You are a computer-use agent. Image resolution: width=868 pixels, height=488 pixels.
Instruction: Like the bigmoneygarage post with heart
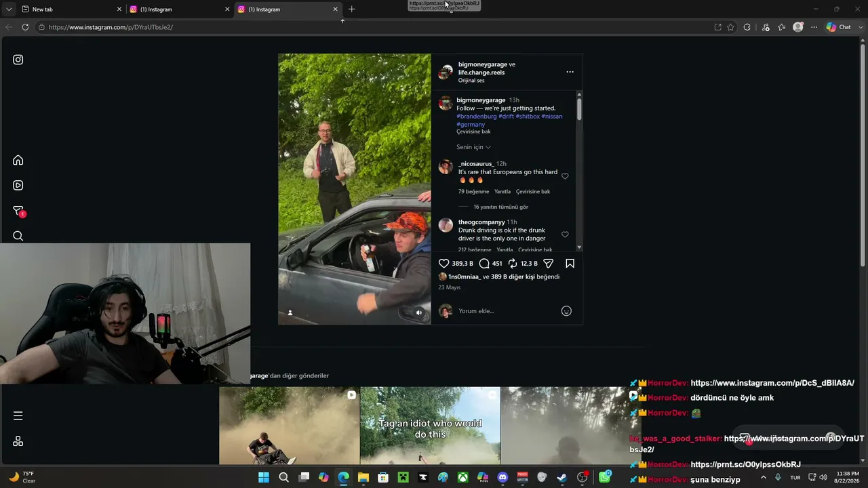coord(444,264)
